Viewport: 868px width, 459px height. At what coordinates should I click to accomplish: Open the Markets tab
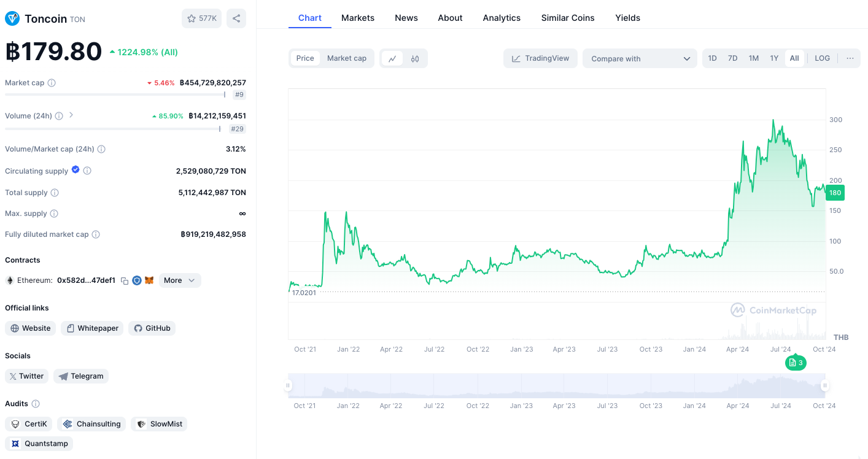click(x=358, y=18)
